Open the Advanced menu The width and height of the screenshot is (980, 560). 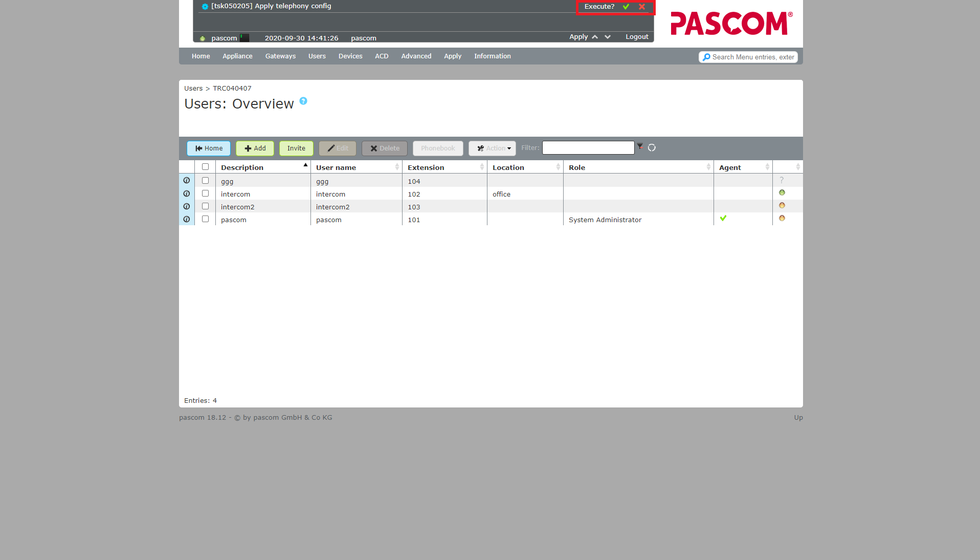tap(416, 56)
